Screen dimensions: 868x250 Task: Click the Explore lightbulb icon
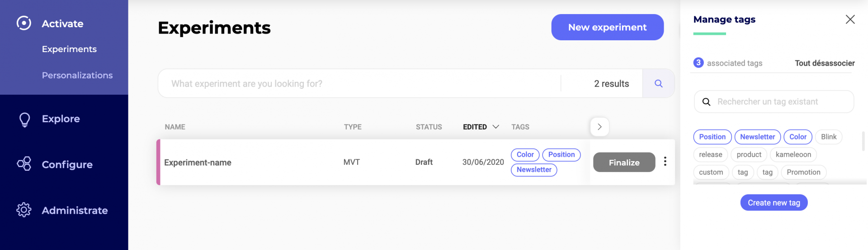(x=24, y=120)
